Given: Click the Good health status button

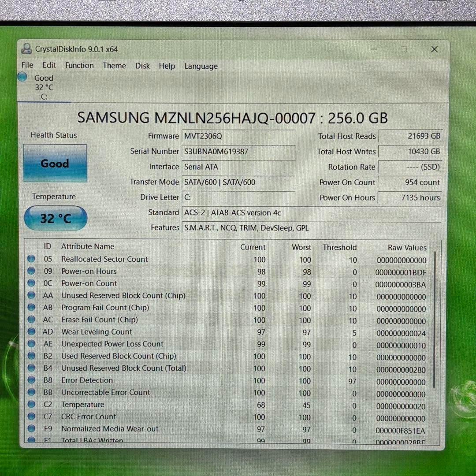Looking at the screenshot, I should click(54, 163).
